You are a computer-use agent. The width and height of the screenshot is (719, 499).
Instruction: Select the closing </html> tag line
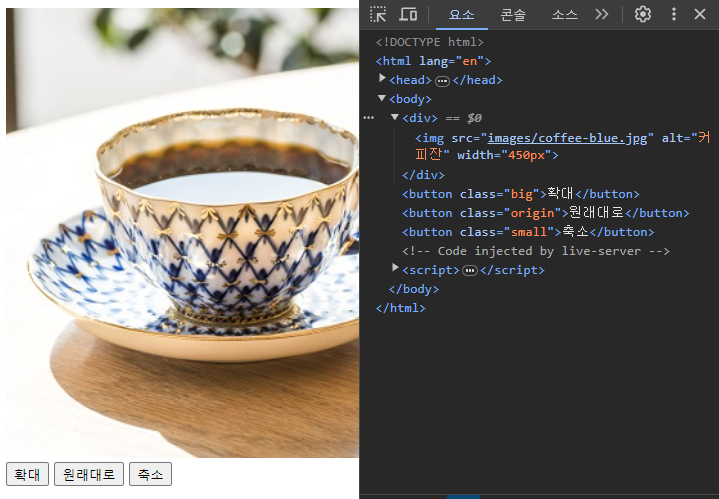pos(400,308)
